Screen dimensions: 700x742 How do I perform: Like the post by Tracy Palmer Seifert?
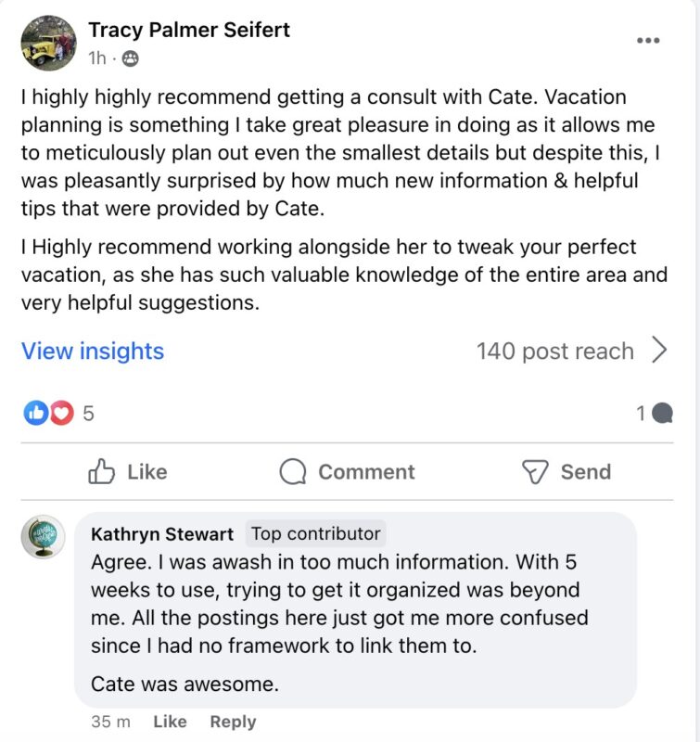point(128,472)
